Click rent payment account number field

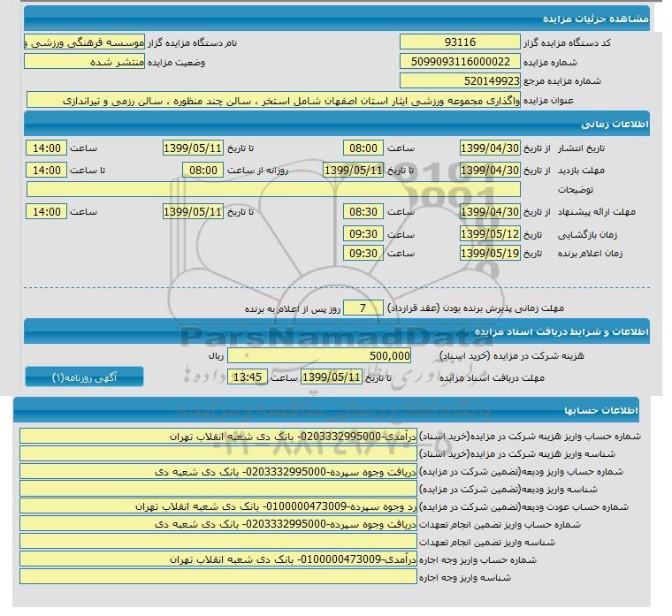[x=218, y=559]
